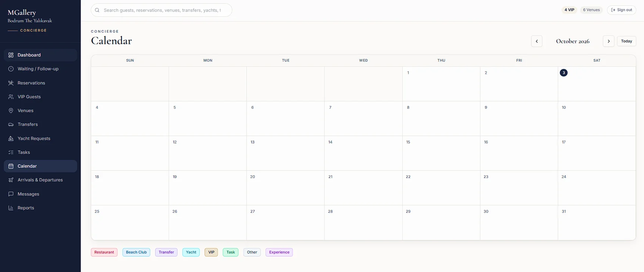Click the Calendar sidebar icon
The width and height of the screenshot is (644, 272).
pos(11,166)
